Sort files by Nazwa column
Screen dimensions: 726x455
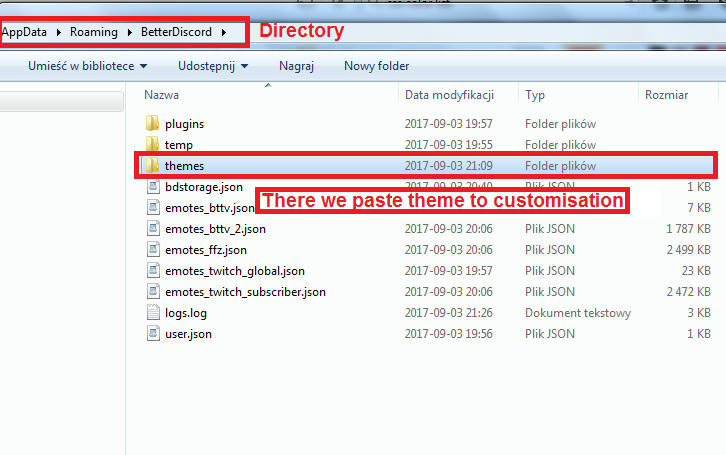(x=162, y=95)
